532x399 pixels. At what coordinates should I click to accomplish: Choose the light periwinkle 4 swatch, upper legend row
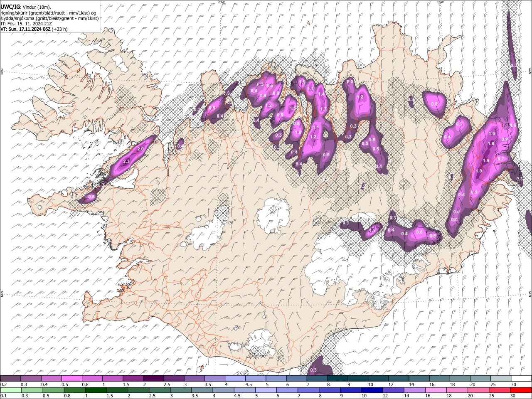coord(235,379)
